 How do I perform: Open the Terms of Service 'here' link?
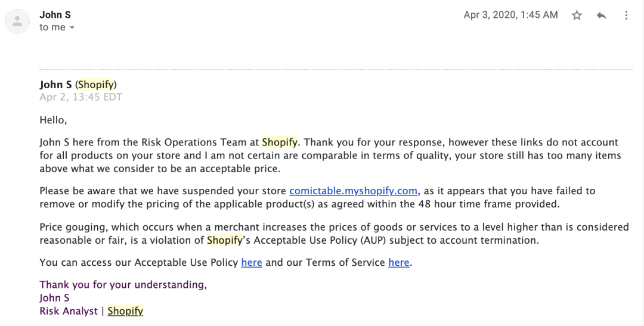click(x=399, y=262)
